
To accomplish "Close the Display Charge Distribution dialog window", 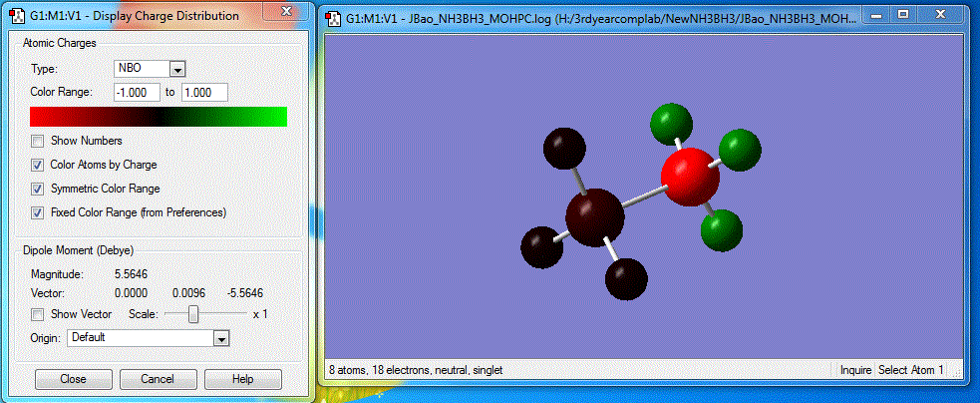I will [x=286, y=11].
